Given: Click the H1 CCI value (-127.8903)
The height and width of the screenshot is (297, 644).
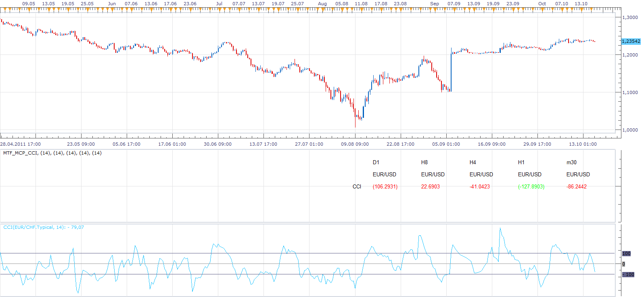Looking at the screenshot, I should point(531,186).
